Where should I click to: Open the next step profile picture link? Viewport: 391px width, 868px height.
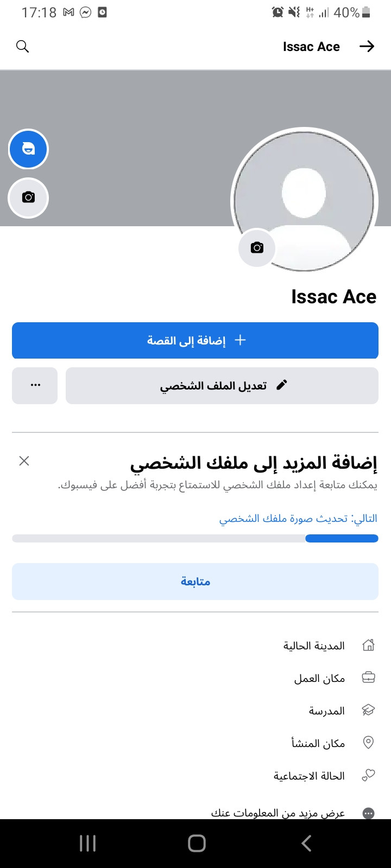[x=298, y=519]
